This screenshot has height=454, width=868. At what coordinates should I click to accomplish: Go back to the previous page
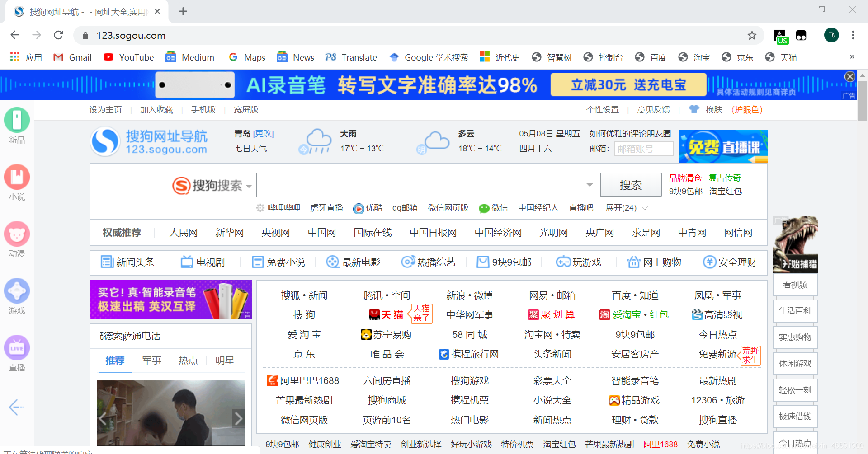(x=15, y=35)
